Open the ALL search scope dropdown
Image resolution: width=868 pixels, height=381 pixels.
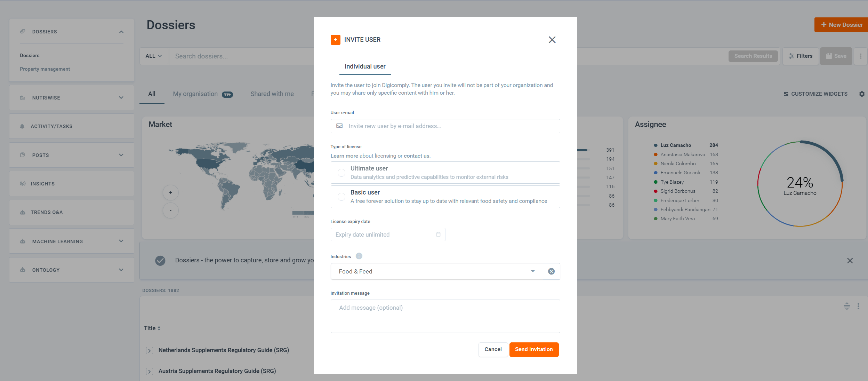(x=154, y=56)
